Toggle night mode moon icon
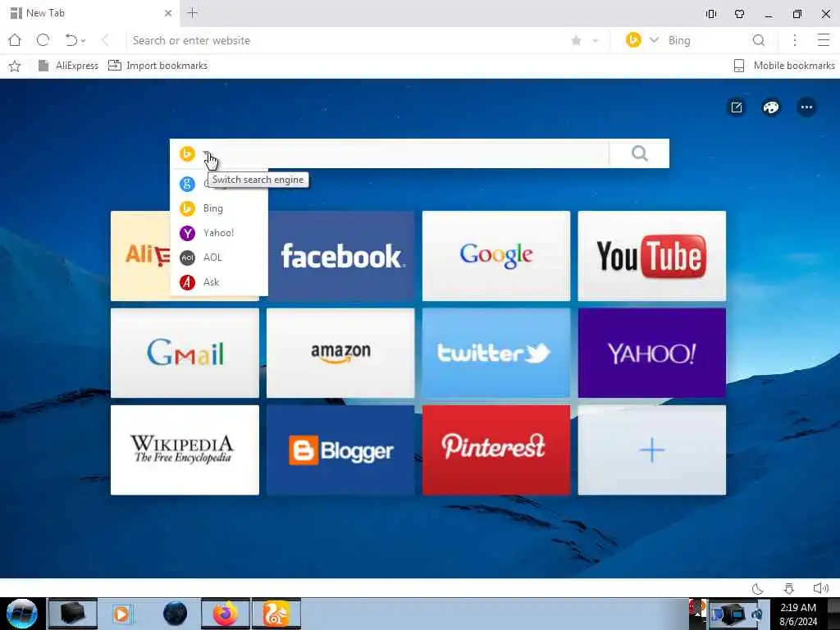 tap(757, 589)
